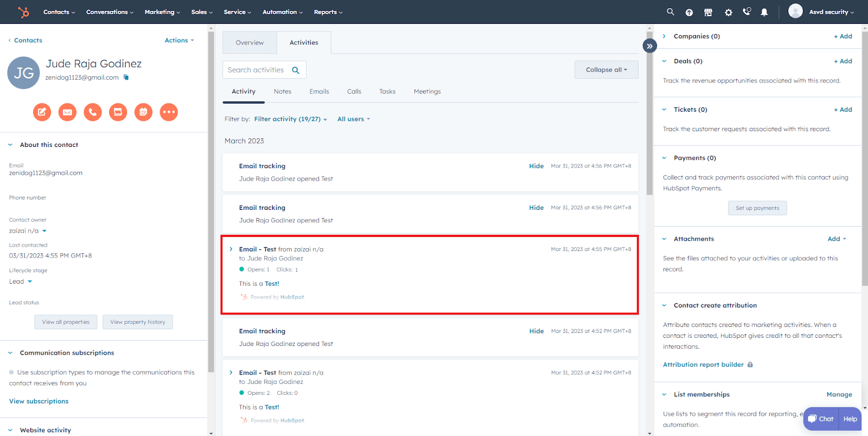Collapse the Payments (0) section

pyautogui.click(x=664, y=158)
